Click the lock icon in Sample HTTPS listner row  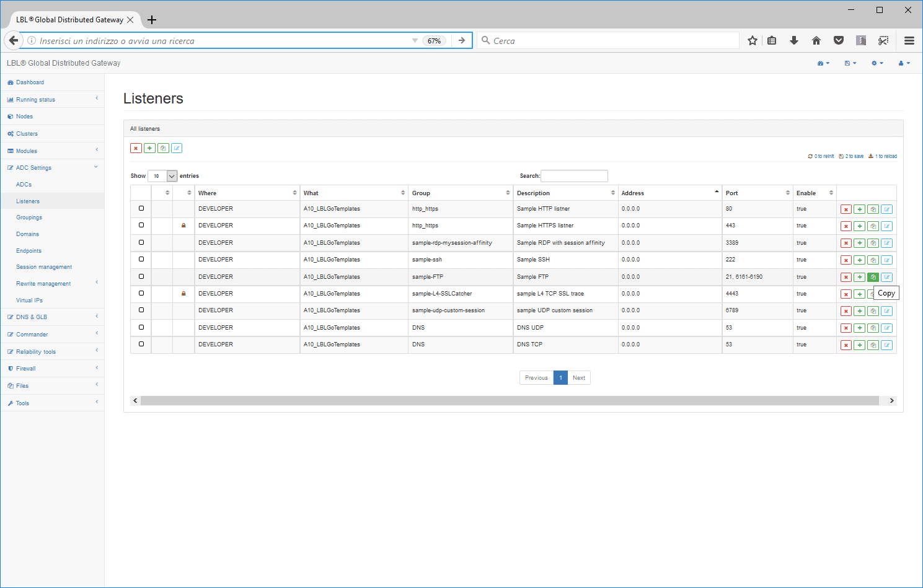pos(183,226)
